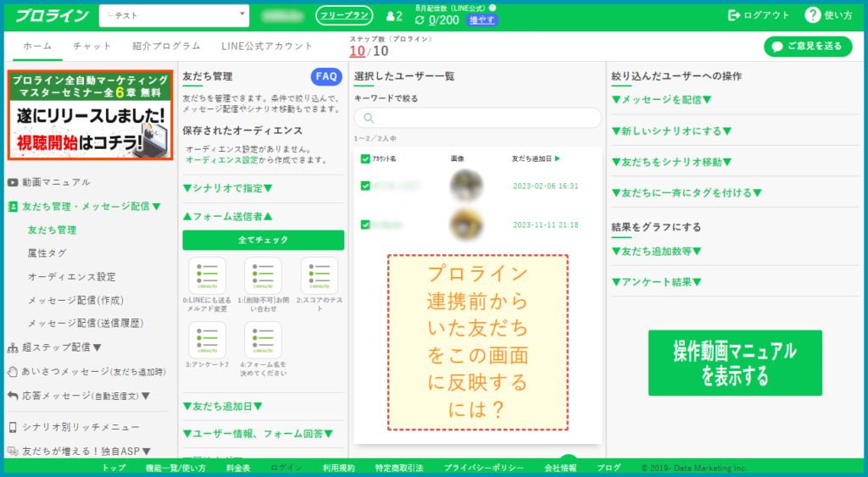This screenshot has width=868, height=477.
Task: Open the 使い方 help question-mark icon
Action: coord(812,15)
